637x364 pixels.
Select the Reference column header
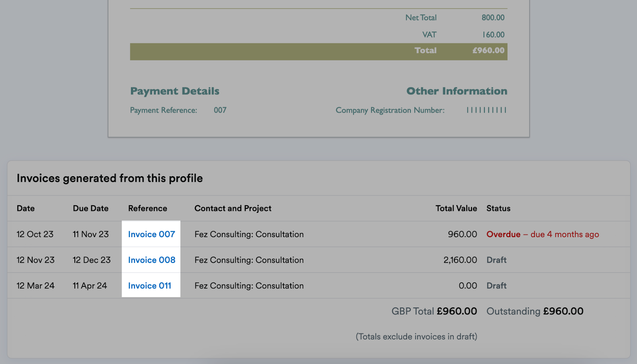[x=147, y=208]
